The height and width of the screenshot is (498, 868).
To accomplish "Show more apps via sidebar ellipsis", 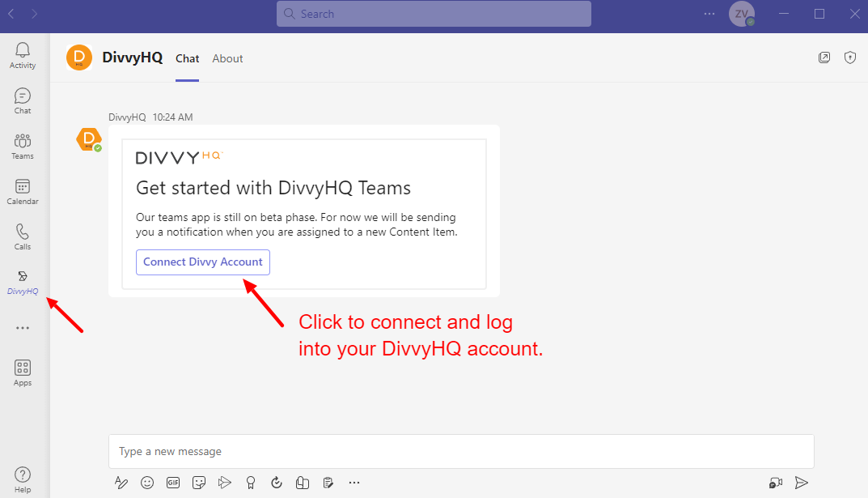I will coord(23,328).
